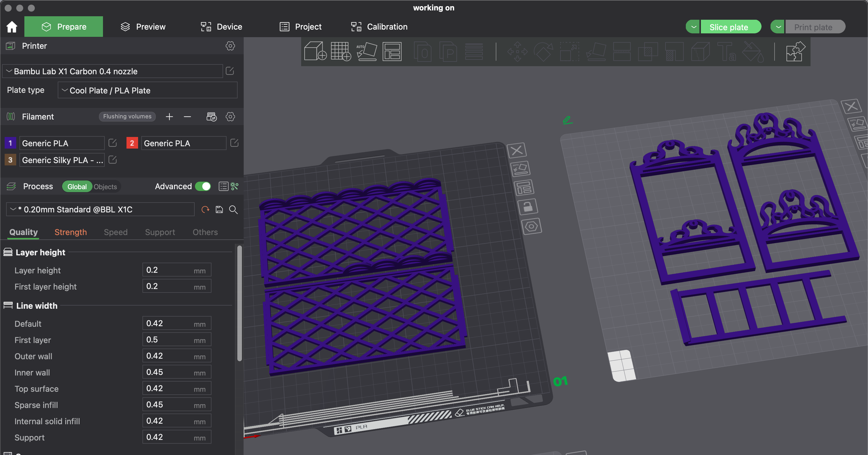
Task: Save the process preset with disk icon
Action: click(x=219, y=210)
